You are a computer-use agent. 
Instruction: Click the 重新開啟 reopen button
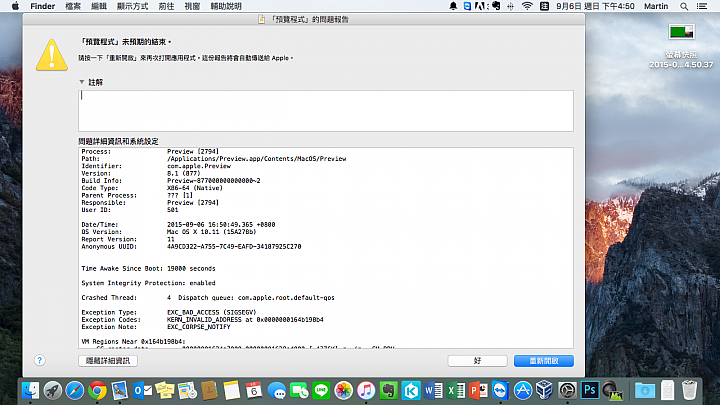click(x=544, y=361)
